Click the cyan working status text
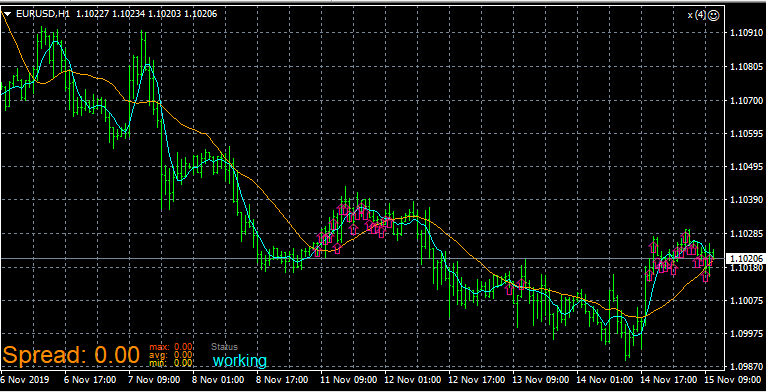Viewport: 766px width, 392px height. click(240, 361)
